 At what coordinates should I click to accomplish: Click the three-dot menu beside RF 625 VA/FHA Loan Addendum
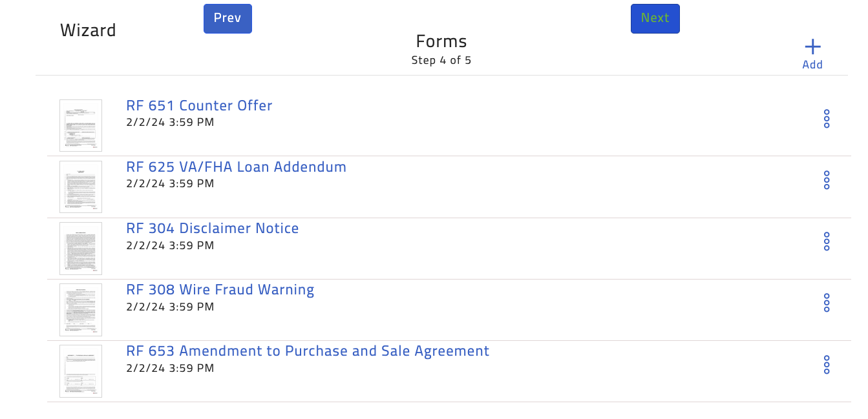click(x=827, y=179)
